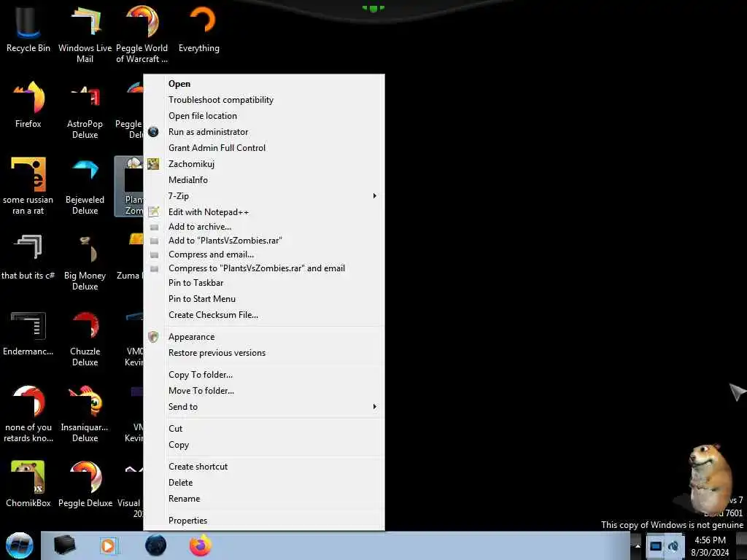
Task: Choose Add to archive...
Action: [x=264, y=227]
